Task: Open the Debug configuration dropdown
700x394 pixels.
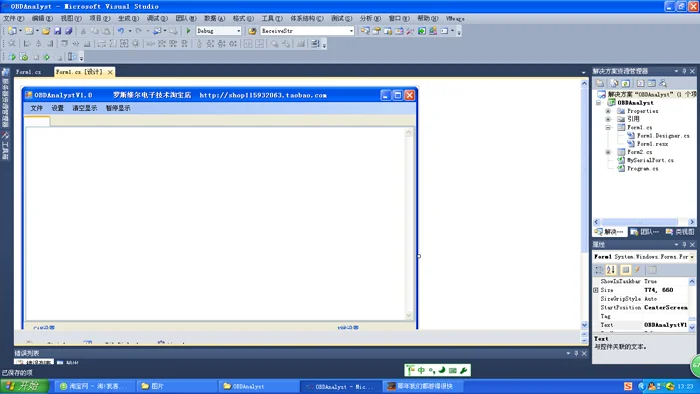Action: coord(238,31)
